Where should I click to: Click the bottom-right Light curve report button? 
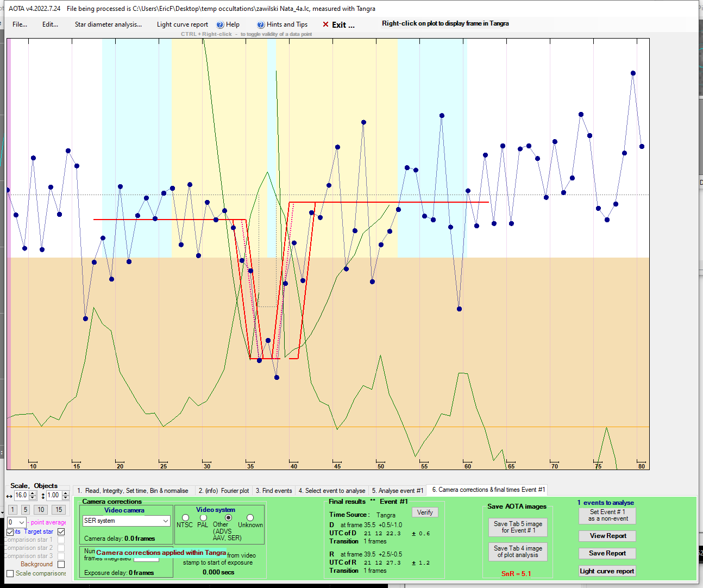607,571
